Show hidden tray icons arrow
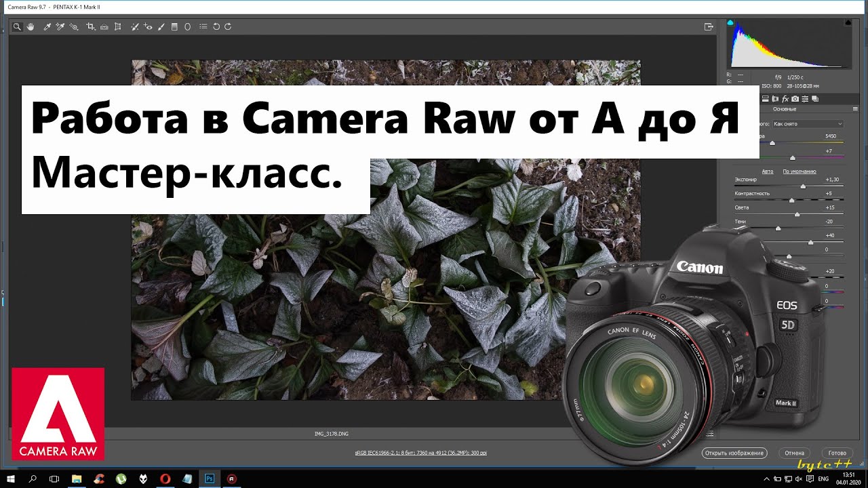 tap(766, 479)
